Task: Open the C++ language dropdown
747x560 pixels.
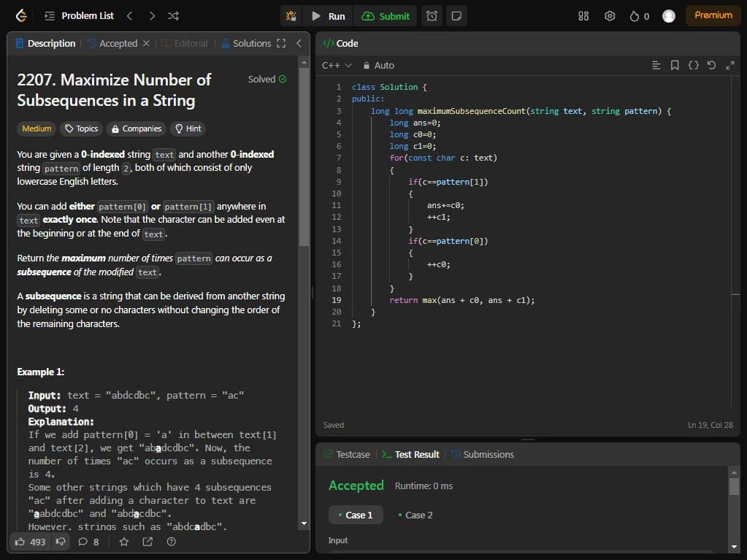Action: pyautogui.click(x=337, y=65)
